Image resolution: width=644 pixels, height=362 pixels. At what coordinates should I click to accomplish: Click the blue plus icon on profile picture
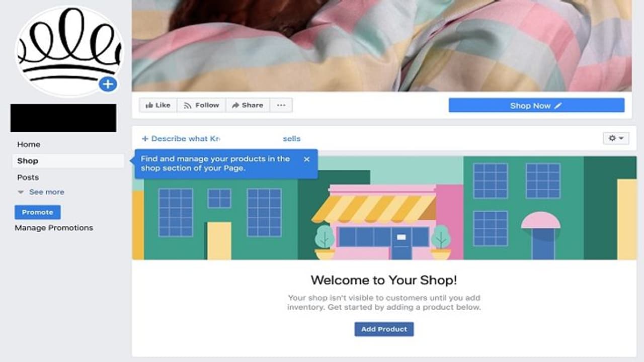pyautogui.click(x=108, y=84)
